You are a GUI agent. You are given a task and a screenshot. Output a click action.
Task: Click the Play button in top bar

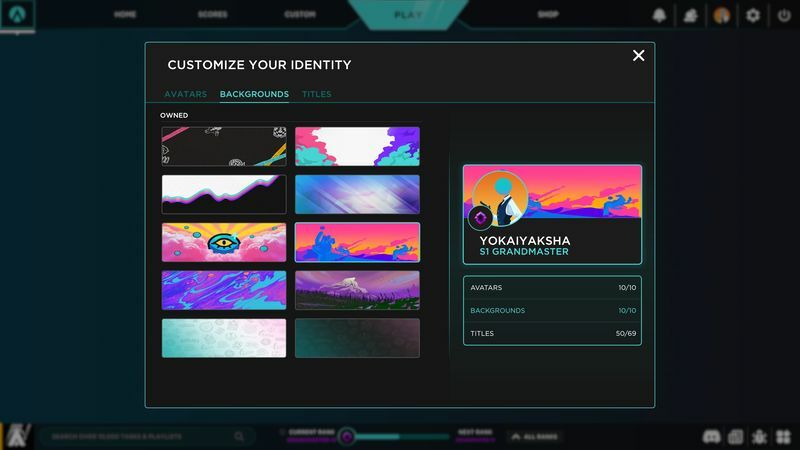click(408, 14)
